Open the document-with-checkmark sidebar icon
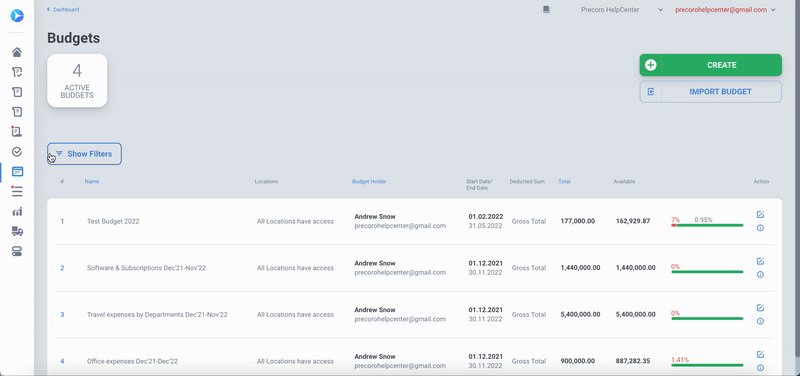This screenshot has width=800, height=376. (x=17, y=72)
